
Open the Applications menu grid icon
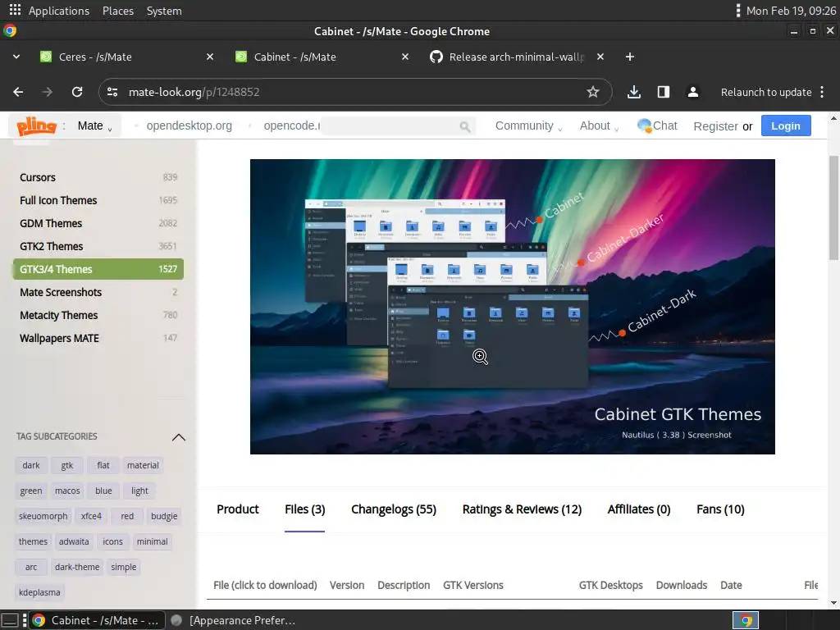(x=15, y=10)
